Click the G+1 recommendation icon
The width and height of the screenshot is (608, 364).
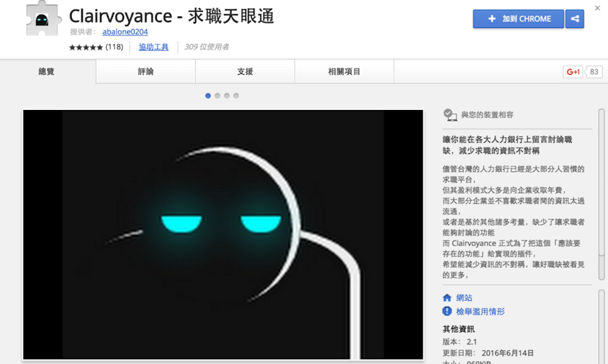(x=572, y=72)
